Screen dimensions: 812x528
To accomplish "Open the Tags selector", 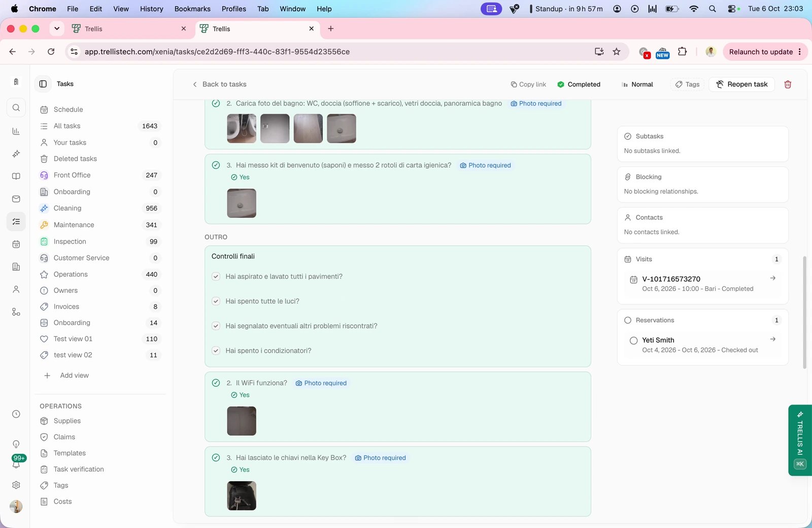I will [687, 84].
